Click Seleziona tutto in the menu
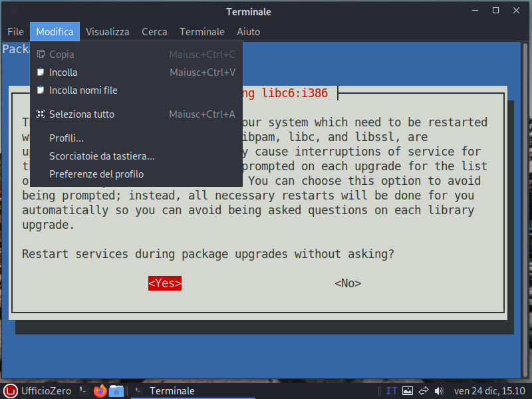Image resolution: width=532 pixels, height=399 pixels. [81, 114]
